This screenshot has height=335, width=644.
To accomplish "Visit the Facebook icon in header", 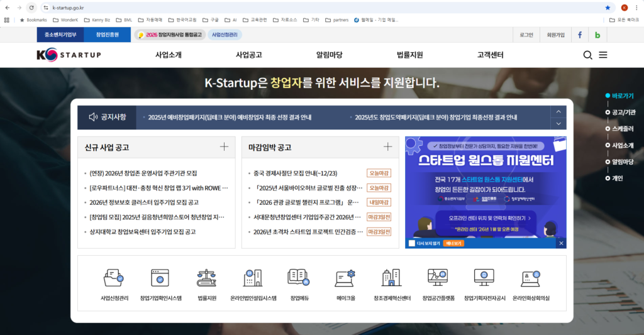I will (x=580, y=35).
